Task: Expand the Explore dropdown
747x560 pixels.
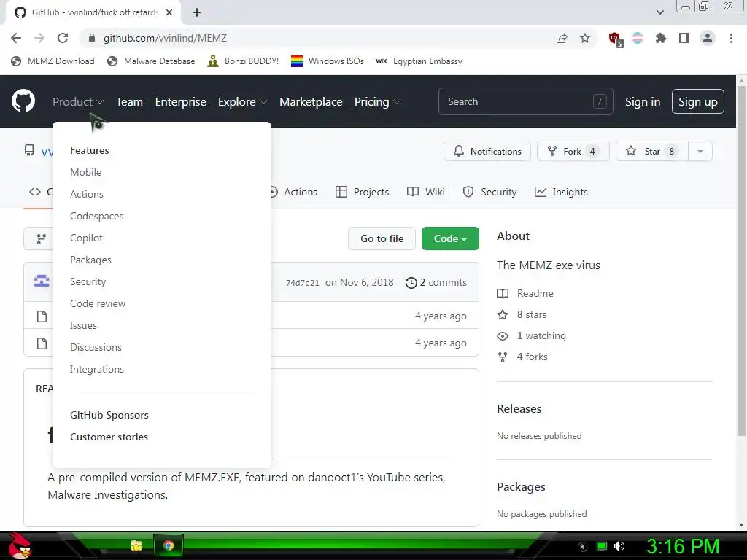Action: coord(242,102)
